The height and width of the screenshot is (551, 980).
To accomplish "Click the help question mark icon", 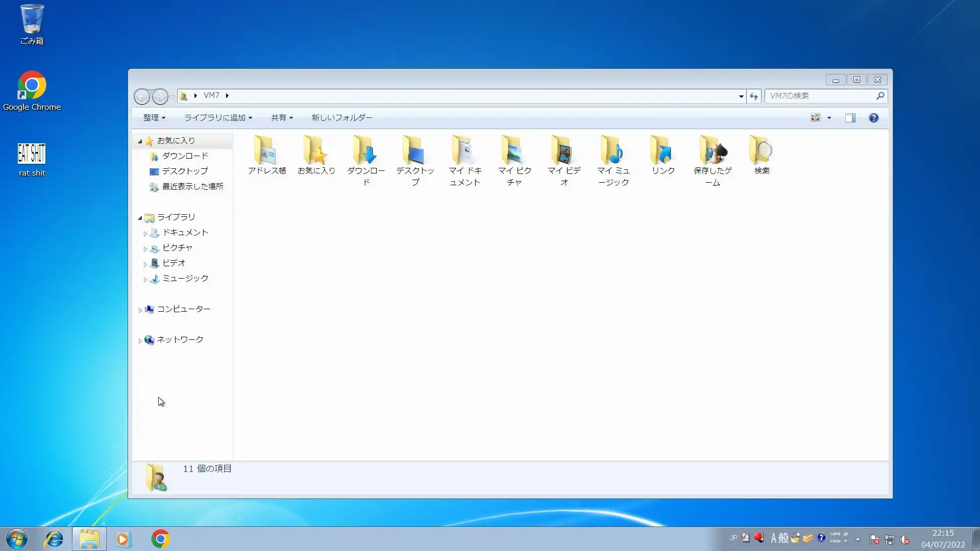I will tap(873, 118).
